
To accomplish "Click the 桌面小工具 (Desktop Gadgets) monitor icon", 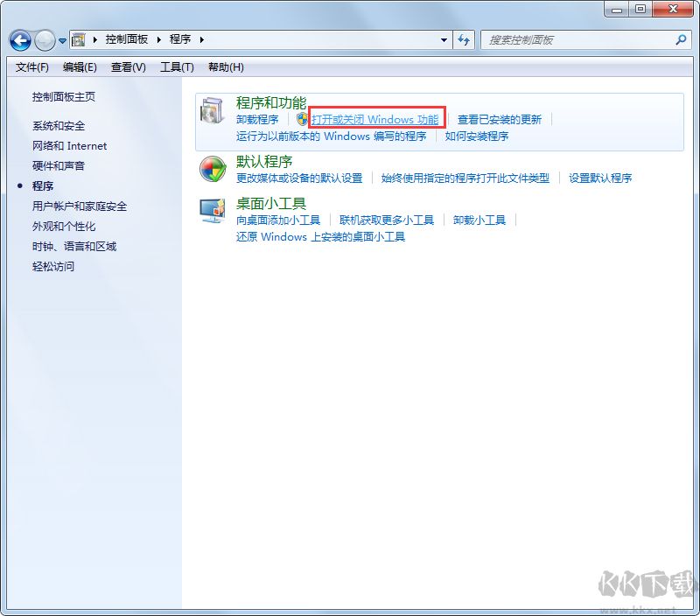I will click(x=212, y=210).
